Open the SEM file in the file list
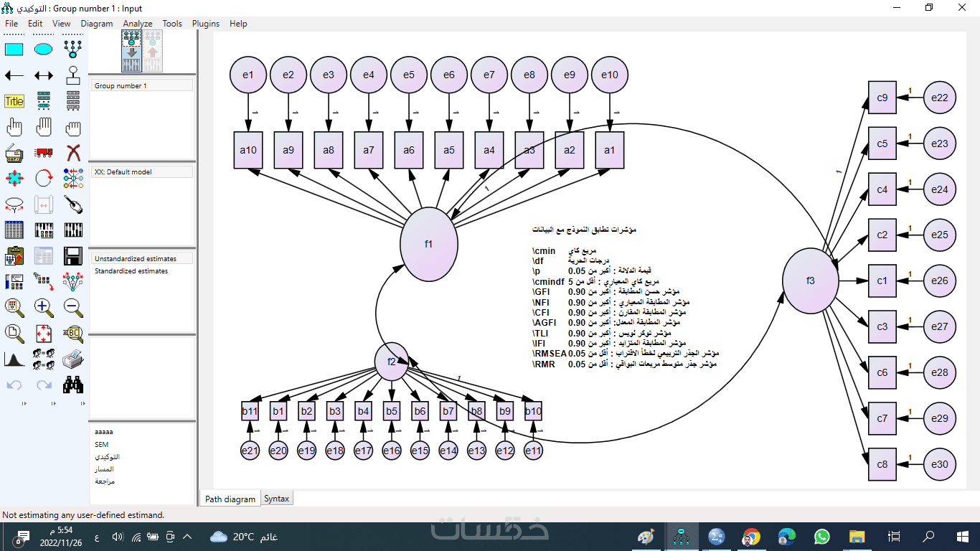 point(102,445)
